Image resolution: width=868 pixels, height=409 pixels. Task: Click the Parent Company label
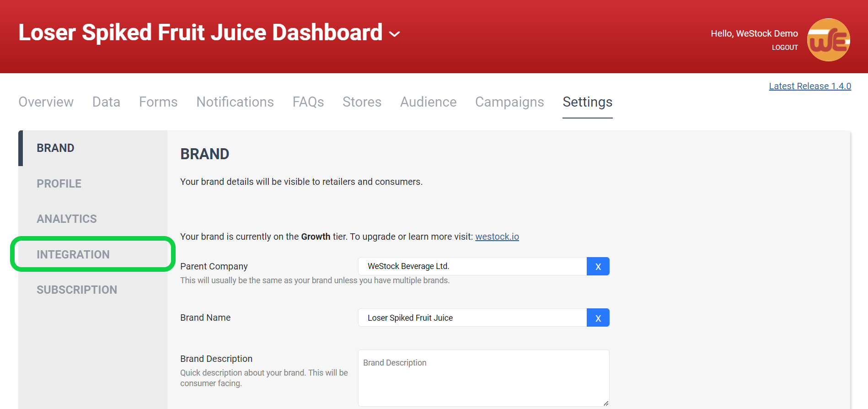214,266
